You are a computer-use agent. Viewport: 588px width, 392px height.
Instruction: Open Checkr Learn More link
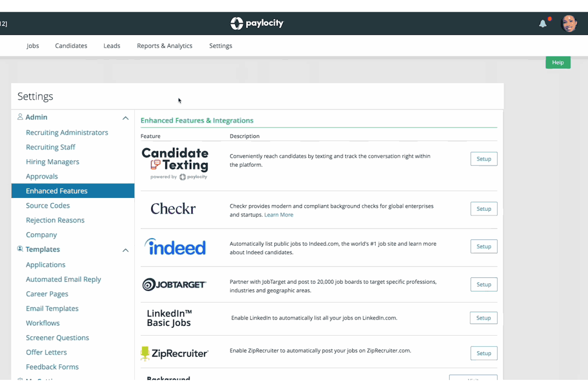pos(279,214)
